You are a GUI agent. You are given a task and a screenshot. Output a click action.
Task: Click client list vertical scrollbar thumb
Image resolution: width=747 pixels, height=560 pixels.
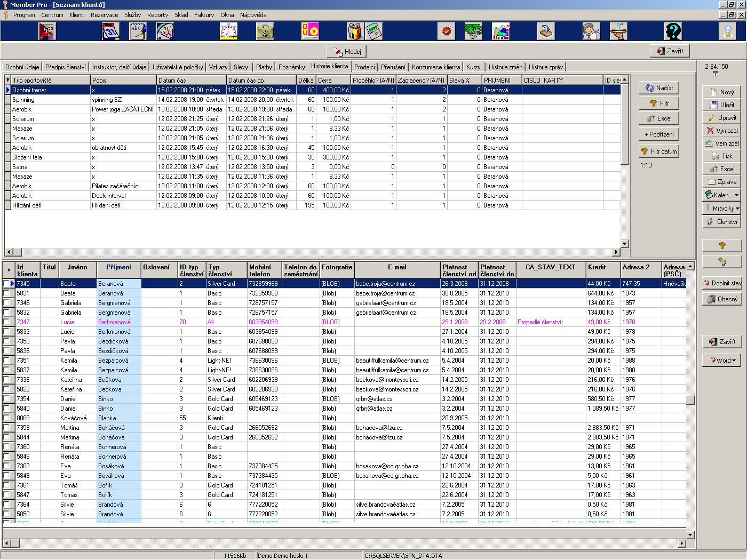pyautogui.click(x=690, y=401)
